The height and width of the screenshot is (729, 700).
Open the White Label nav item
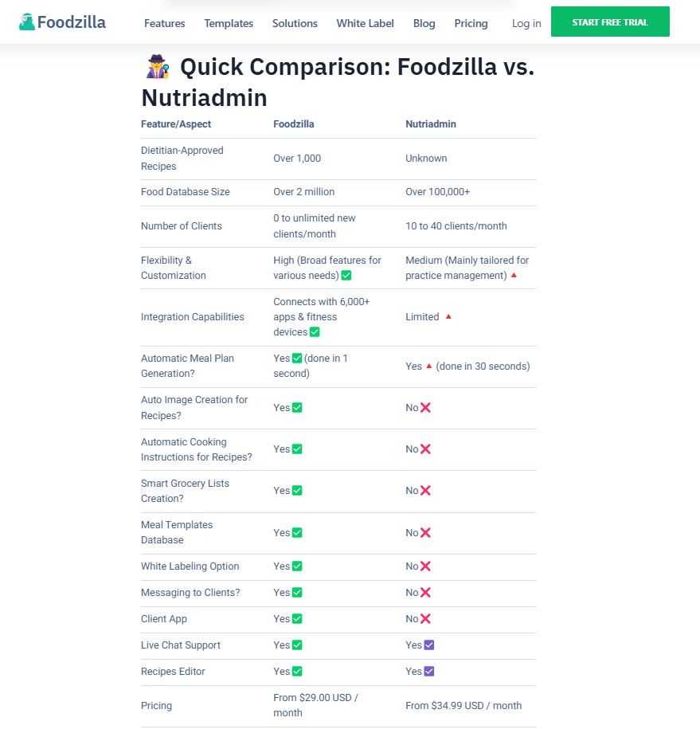(x=365, y=23)
